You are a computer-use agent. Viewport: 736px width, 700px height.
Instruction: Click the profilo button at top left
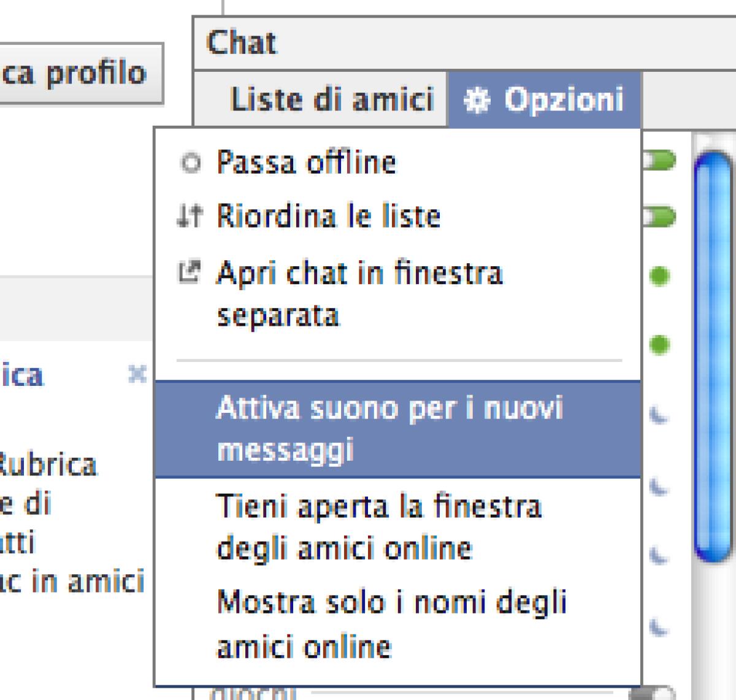point(82,73)
